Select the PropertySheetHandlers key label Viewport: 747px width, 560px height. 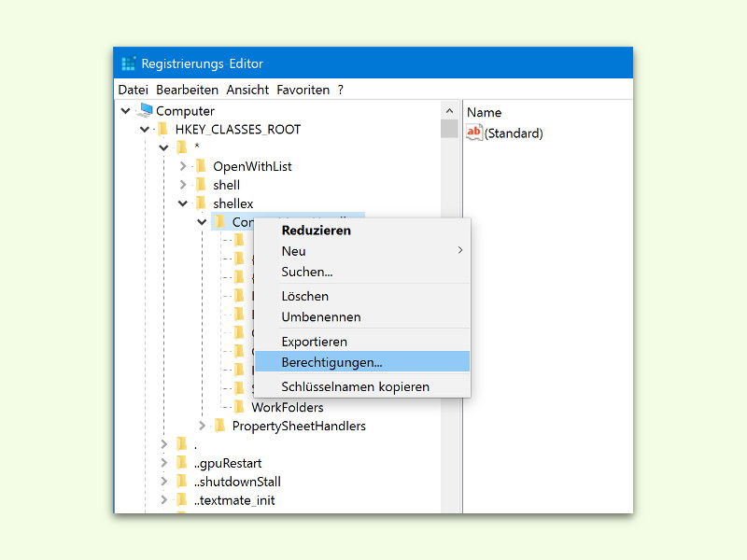(299, 427)
